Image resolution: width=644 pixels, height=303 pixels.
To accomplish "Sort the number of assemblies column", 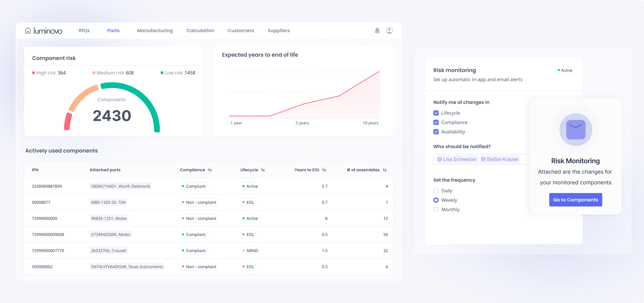I will point(385,170).
